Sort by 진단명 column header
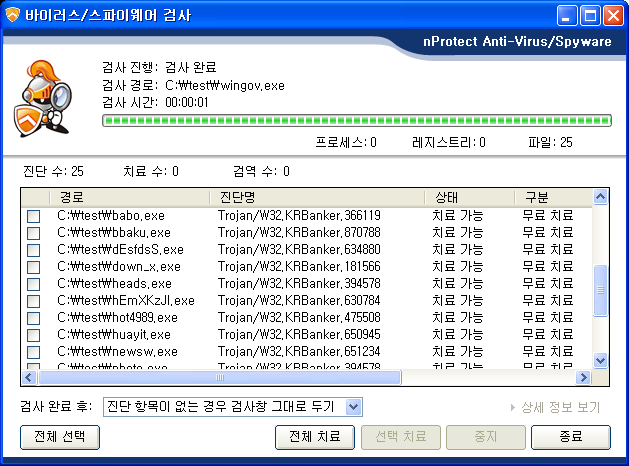This screenshot has width=629, height=466. pos(317,197)
